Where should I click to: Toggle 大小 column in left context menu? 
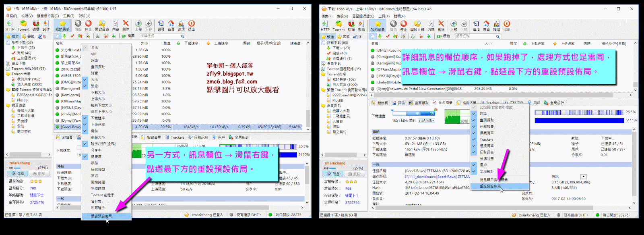tap(106, 80)
